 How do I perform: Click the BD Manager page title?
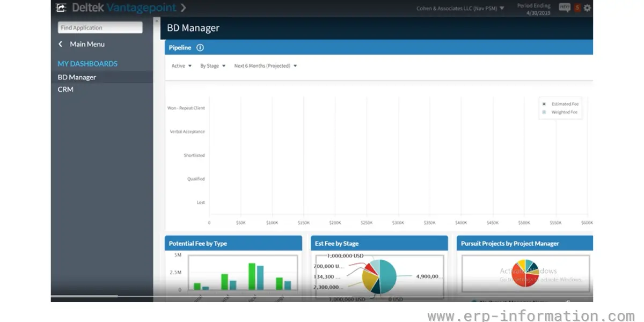[193, 28]
